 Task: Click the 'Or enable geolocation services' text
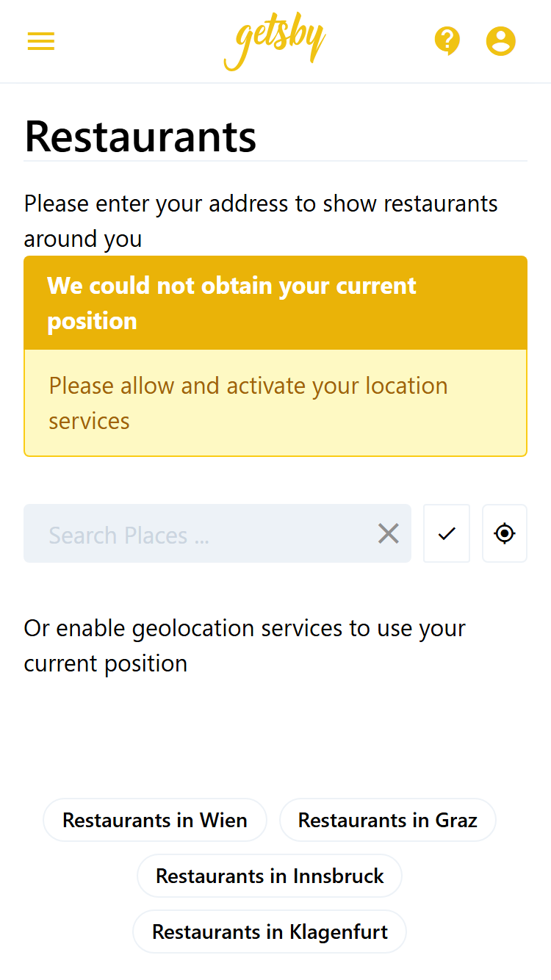(245, 646)
